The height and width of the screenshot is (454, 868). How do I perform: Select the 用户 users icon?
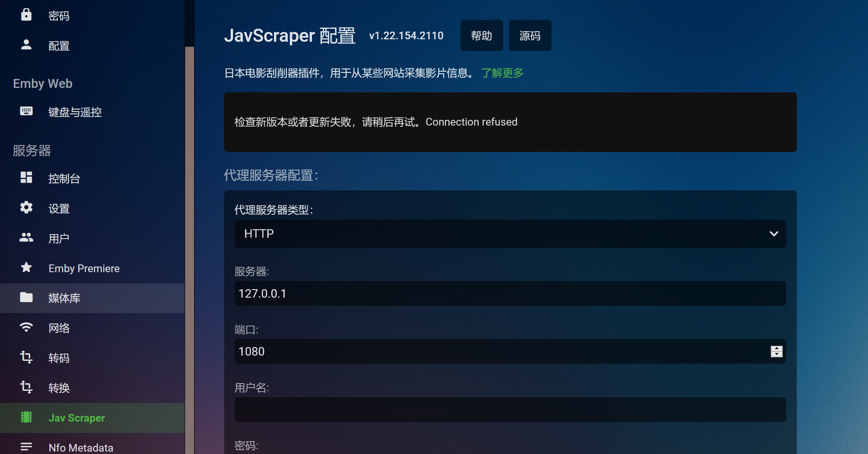coord(26,238)
